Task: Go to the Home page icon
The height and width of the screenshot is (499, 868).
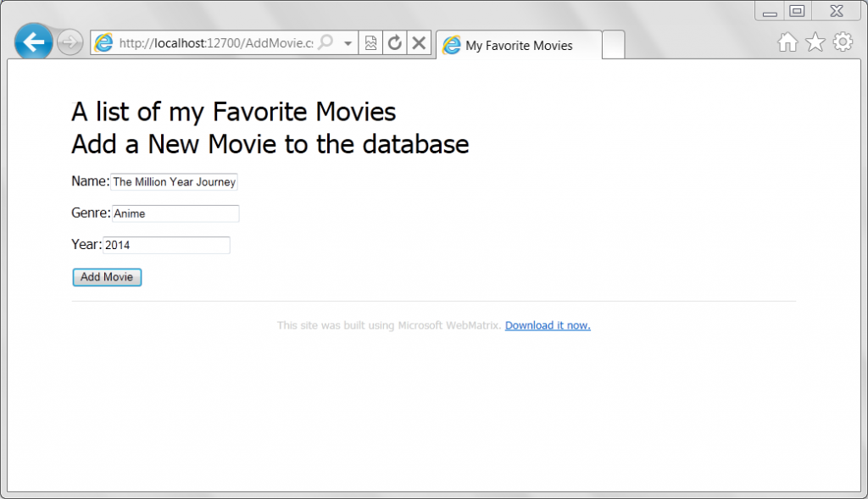Action: pyautogui.click(x=787, y=42)
